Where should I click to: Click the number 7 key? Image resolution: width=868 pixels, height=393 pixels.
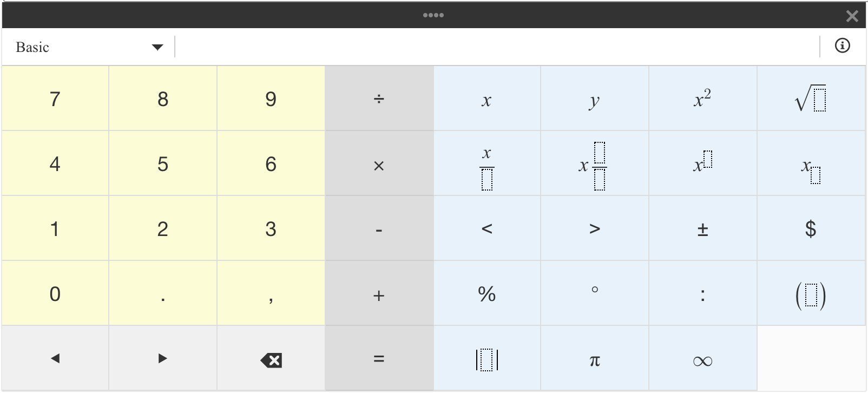pos(55,99)
